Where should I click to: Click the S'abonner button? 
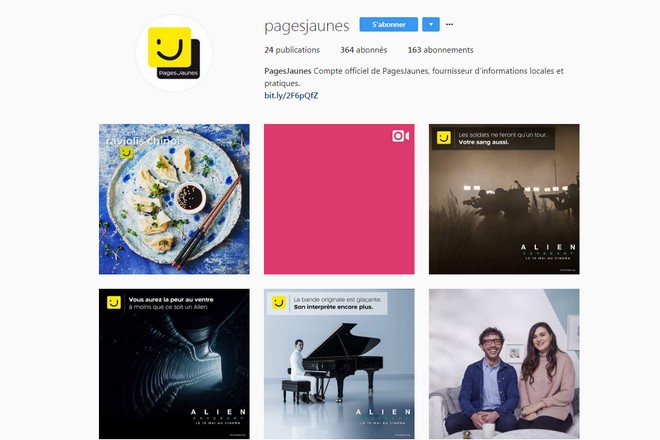pyautogui.click(x=389, y=24)
